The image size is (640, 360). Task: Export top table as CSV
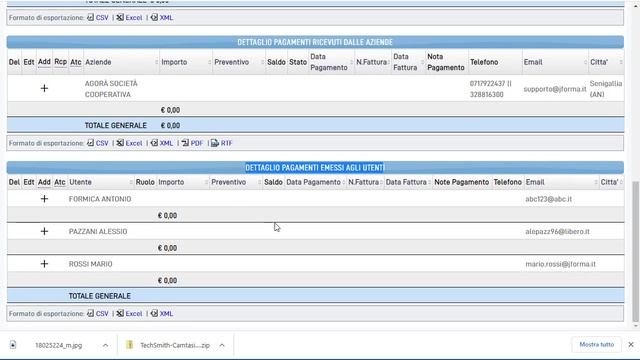tap(98, 18)
